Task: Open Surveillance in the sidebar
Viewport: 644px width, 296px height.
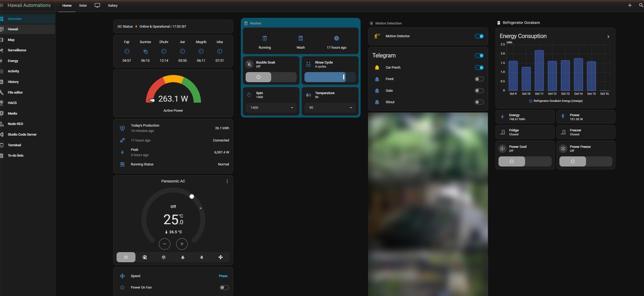Action: point(27,50)
